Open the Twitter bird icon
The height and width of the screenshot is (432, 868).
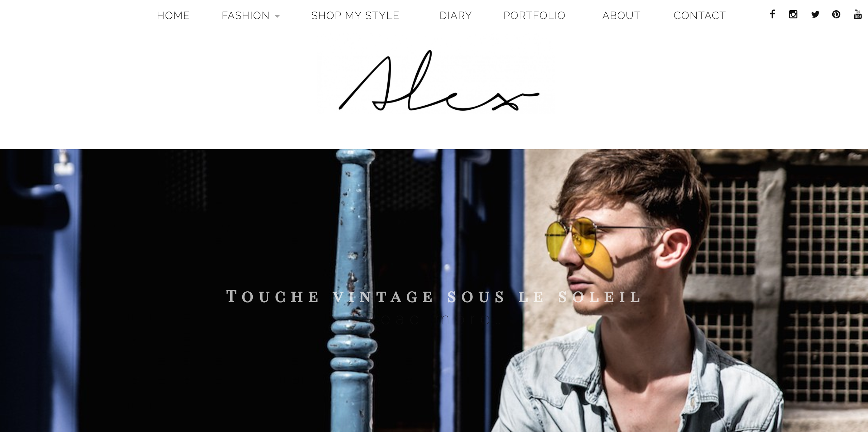pos(815,14)
